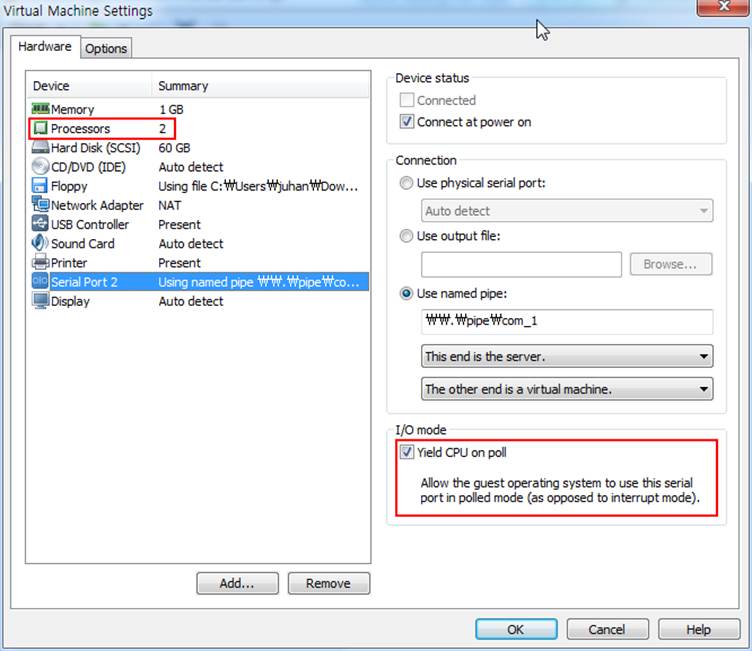Click the 'NAT' network summary
Image resolution: width=752 pixels, height=651 pixels.
point(170,205)
